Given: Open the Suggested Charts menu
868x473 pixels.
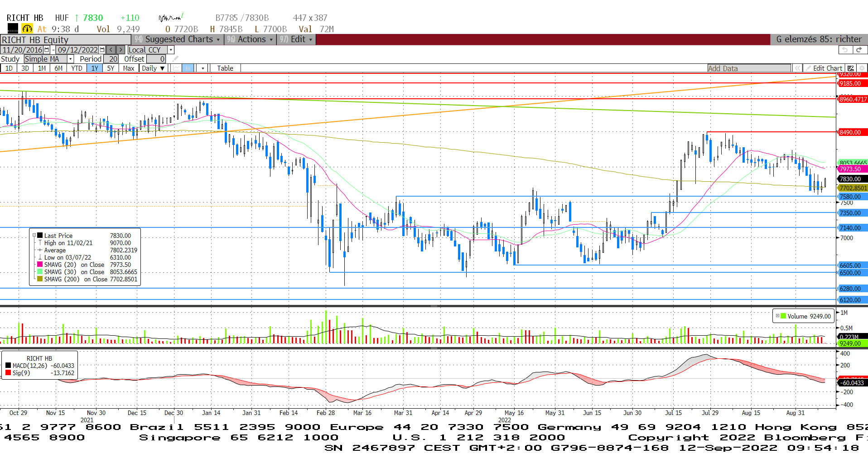Looking at the screenshot, I should point(178,39).
